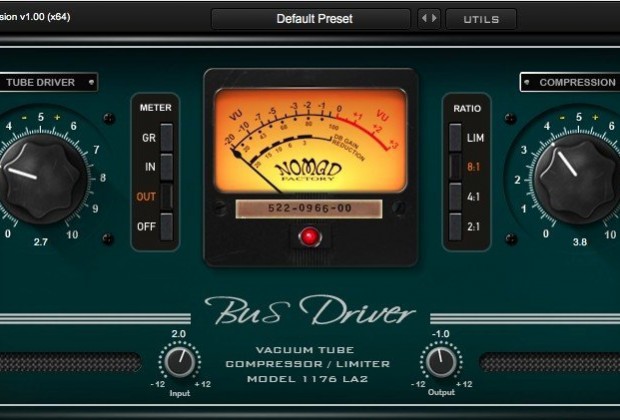620x420 pixels.
Task: Click the METER label
Action: coord(155,108)
